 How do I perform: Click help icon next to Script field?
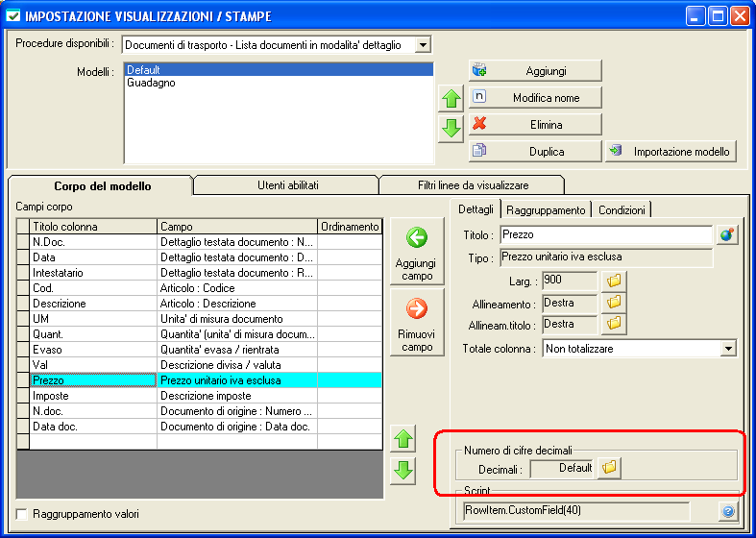click(728, 511)
